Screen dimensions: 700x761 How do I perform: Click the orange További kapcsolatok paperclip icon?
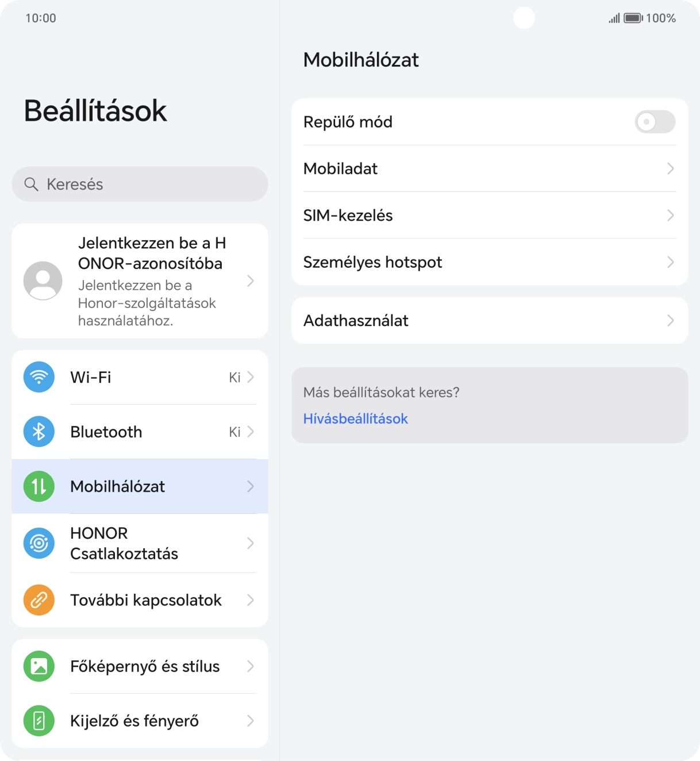click(x=38, y=599)
